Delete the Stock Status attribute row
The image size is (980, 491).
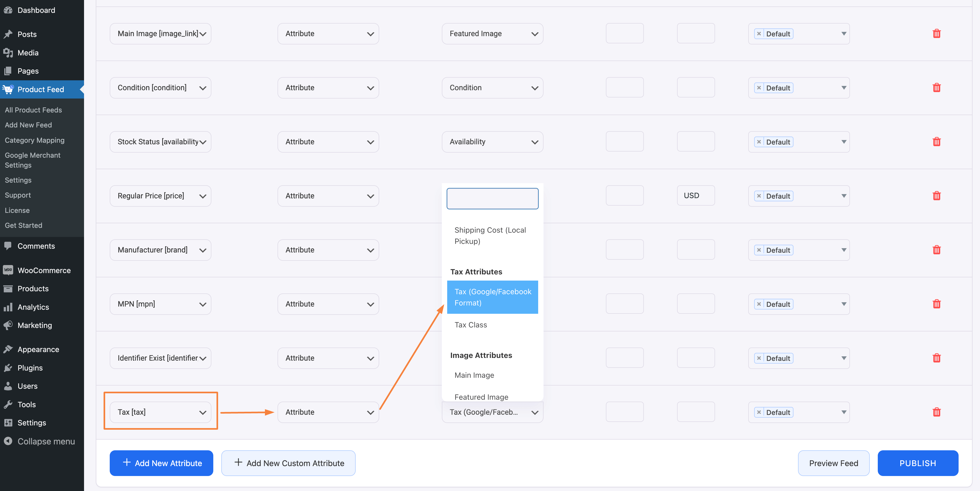point(936,142)
